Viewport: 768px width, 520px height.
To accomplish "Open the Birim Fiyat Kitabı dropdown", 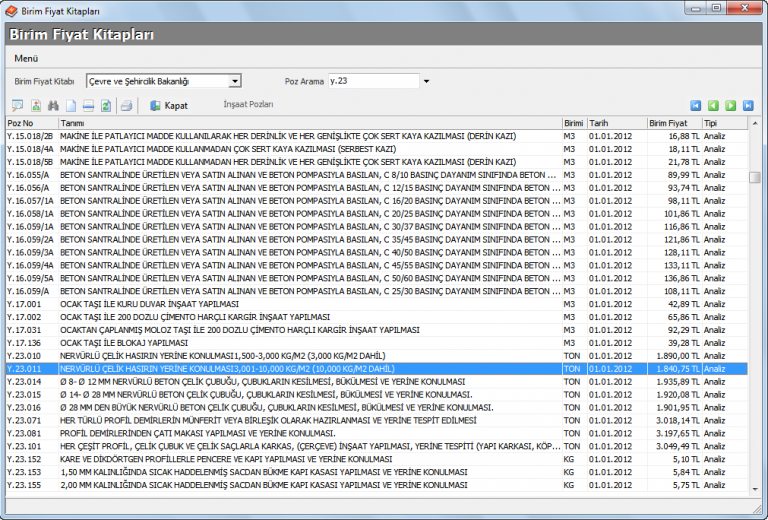I will pyautogui.click(x=235, y=81).
